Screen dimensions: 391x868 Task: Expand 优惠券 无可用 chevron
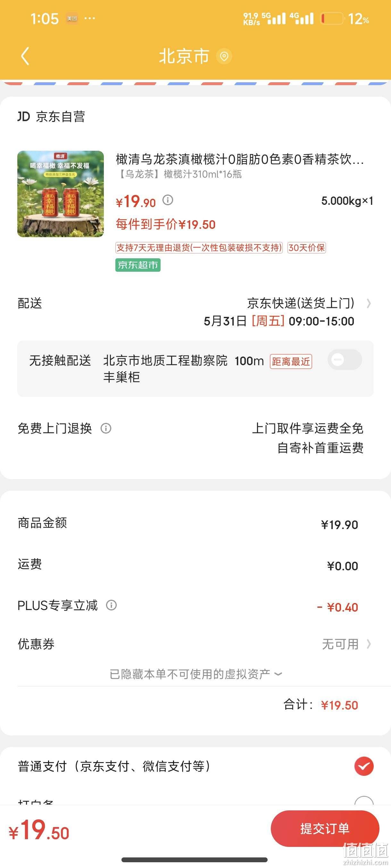click(x=369, y=644)
